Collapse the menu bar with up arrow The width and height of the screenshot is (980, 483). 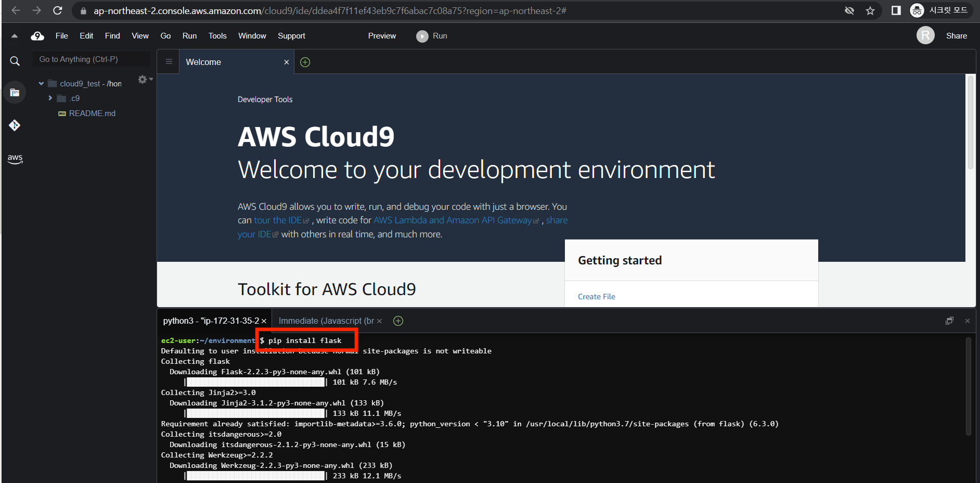pyautogui.click(x=15, y=36)
